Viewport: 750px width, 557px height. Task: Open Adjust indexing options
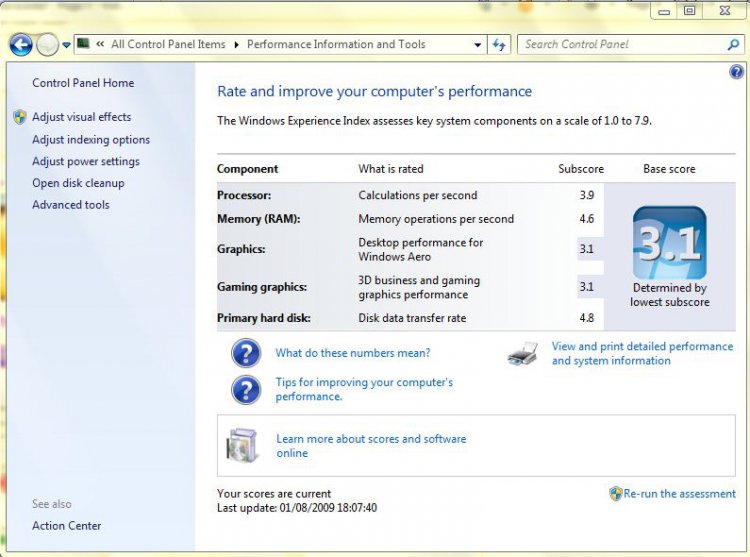coord(91,140)
